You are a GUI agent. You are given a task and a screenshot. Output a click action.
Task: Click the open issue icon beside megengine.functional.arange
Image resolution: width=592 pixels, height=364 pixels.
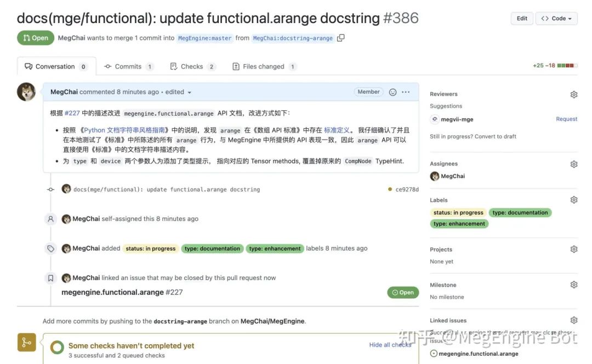434,354
